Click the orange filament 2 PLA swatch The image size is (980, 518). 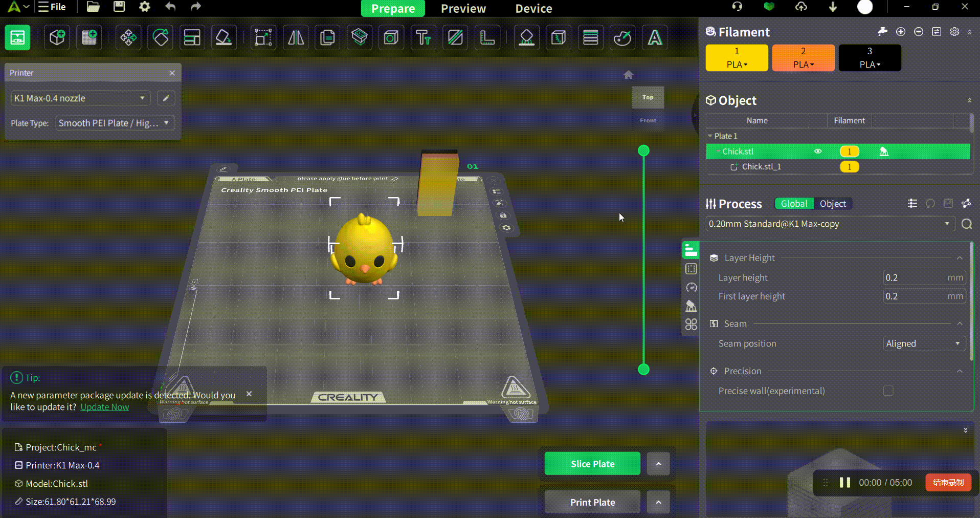tap(803, 57)
